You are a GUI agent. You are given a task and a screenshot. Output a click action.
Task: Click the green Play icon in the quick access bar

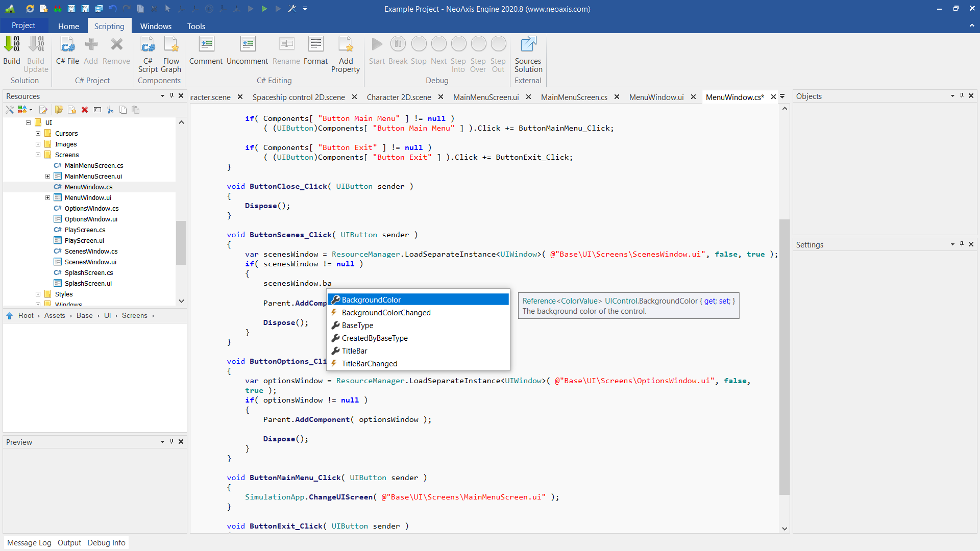tap(264, 9)
